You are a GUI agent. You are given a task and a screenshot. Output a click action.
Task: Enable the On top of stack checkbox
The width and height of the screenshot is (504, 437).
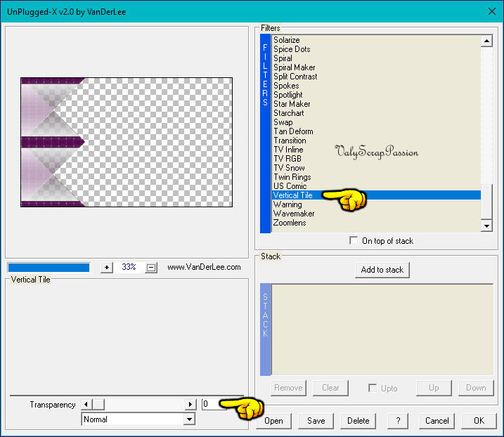pos(354,241)
